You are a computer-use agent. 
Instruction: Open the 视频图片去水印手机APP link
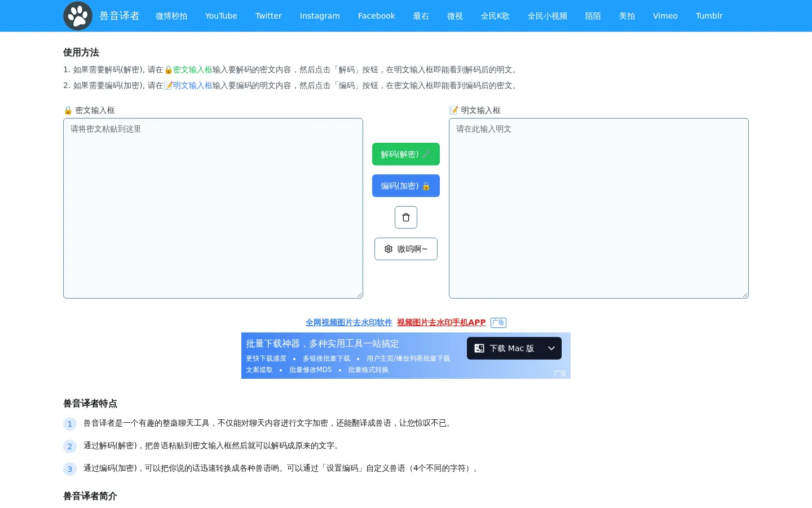pos(442,322)
